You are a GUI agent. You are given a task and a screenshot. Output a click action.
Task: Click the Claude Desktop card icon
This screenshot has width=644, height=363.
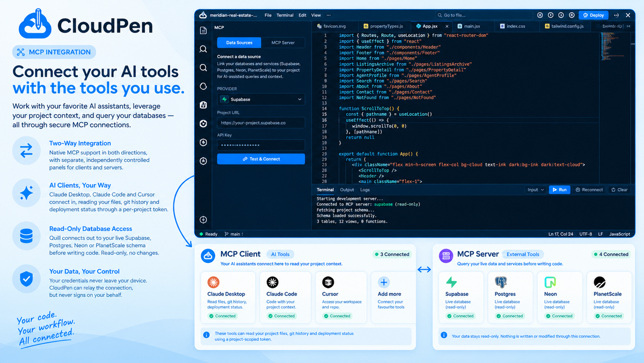pos(213,283)
